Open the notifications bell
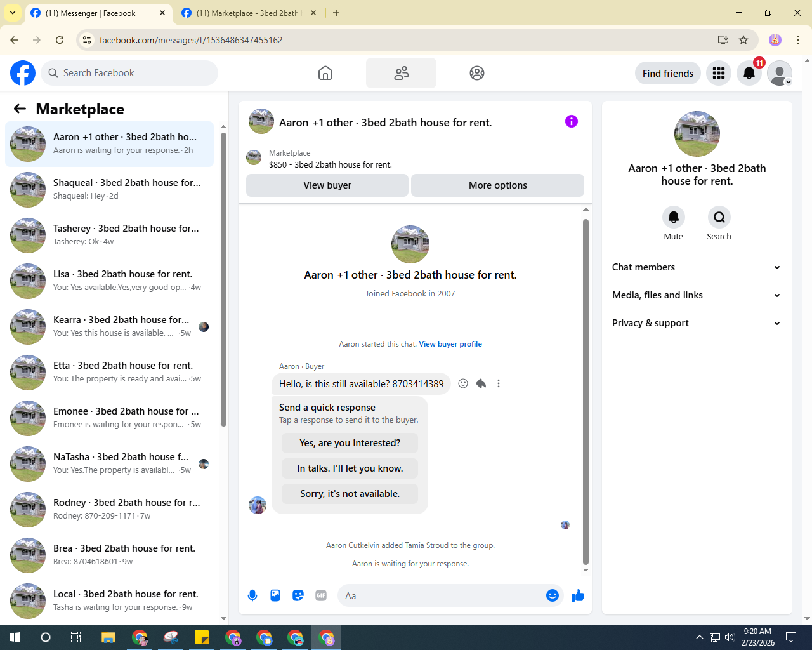This screenshot has height=650, width=812. click(x=749, y=73)
